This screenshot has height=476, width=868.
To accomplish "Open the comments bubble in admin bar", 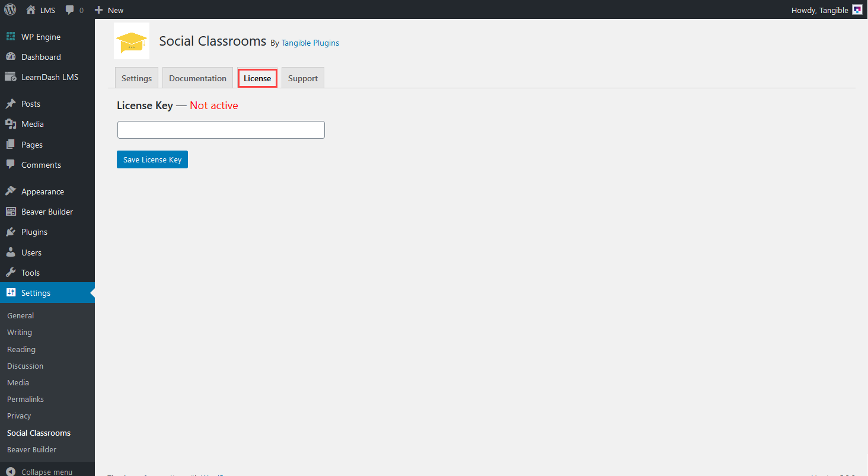I will coord(71,10).
